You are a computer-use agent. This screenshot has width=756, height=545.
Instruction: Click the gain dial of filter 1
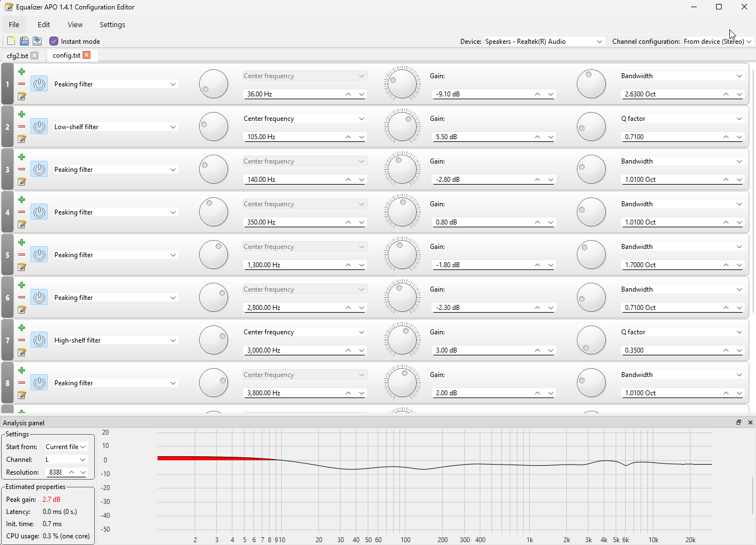click(402, 84)
